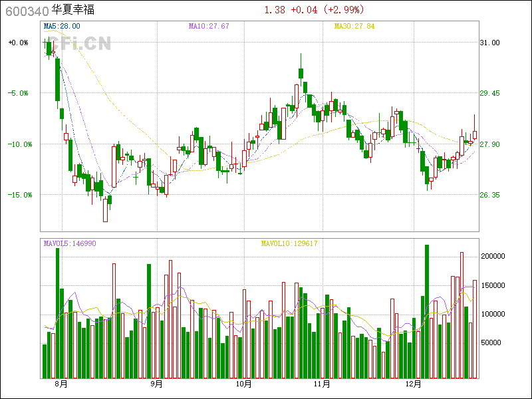Click the 8月 month axis label
Screen dimensions: 532x399
coord(61,384)
